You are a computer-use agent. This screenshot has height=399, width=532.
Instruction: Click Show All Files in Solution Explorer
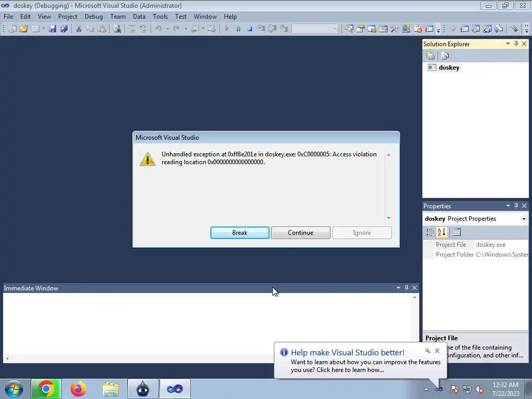pos(445,55)
